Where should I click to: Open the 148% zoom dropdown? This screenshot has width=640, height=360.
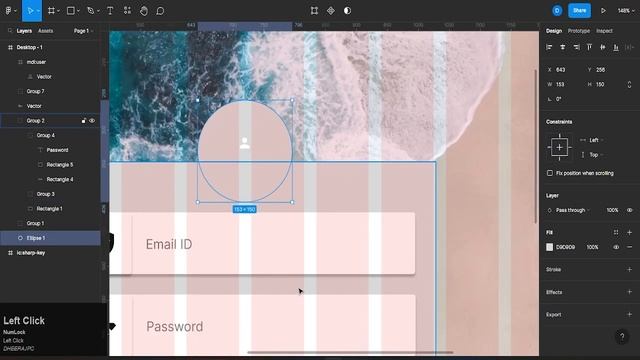pos(627,11)
